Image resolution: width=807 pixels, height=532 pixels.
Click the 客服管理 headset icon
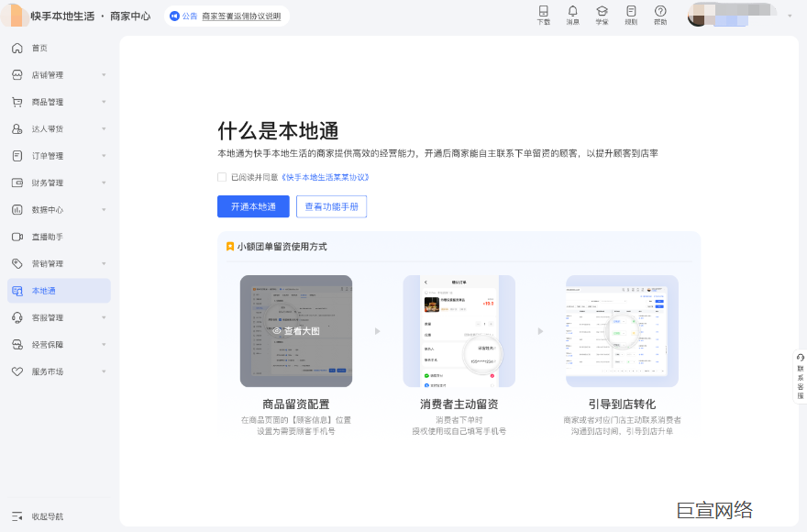[x=17, y=317]
